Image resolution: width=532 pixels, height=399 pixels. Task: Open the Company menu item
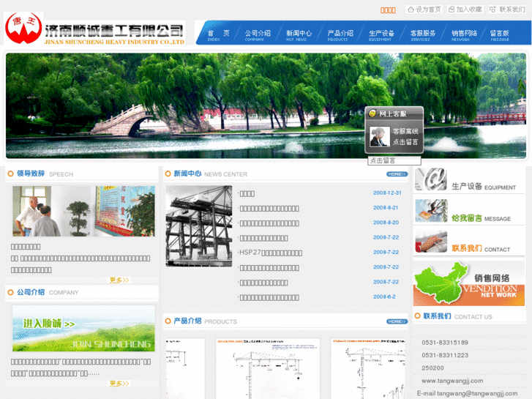click(257, 35)
